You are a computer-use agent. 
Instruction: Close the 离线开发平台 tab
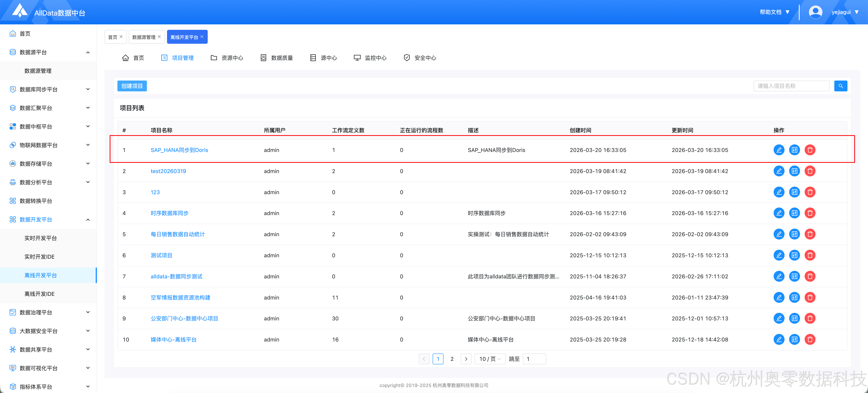(202, 37)
